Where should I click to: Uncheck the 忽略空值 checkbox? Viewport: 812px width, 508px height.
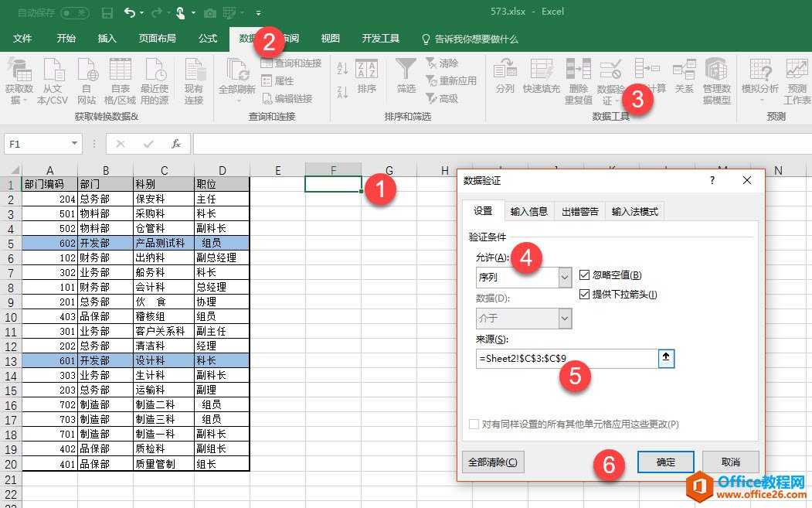[585, 274]
